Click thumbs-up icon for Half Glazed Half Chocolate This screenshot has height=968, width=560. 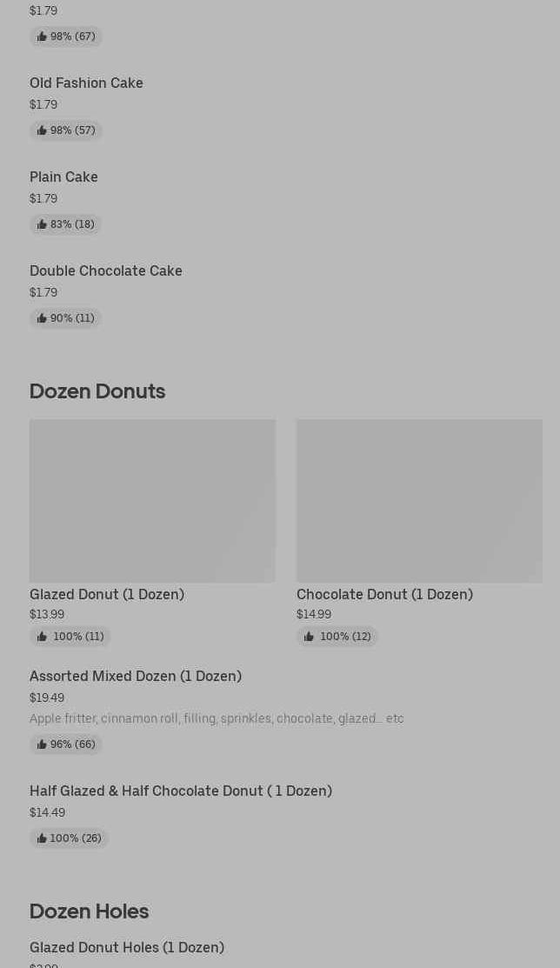[42, 838]
